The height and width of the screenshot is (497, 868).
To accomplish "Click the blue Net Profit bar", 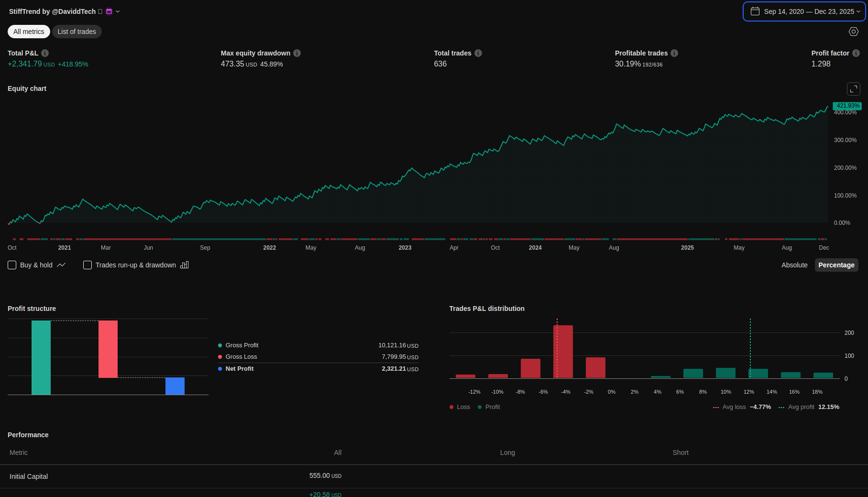I will [x=175, y=386].
